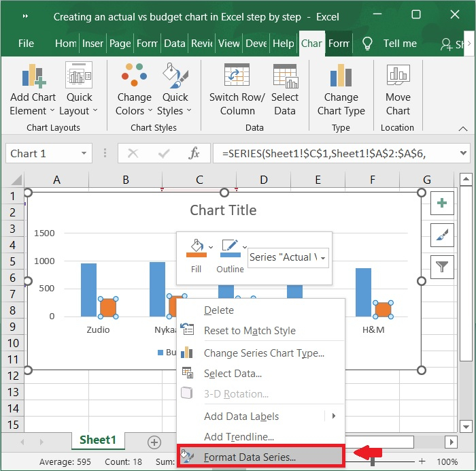Click Switch Row/Column button
Screen dimensions: 476x471
tap(237, 89)
